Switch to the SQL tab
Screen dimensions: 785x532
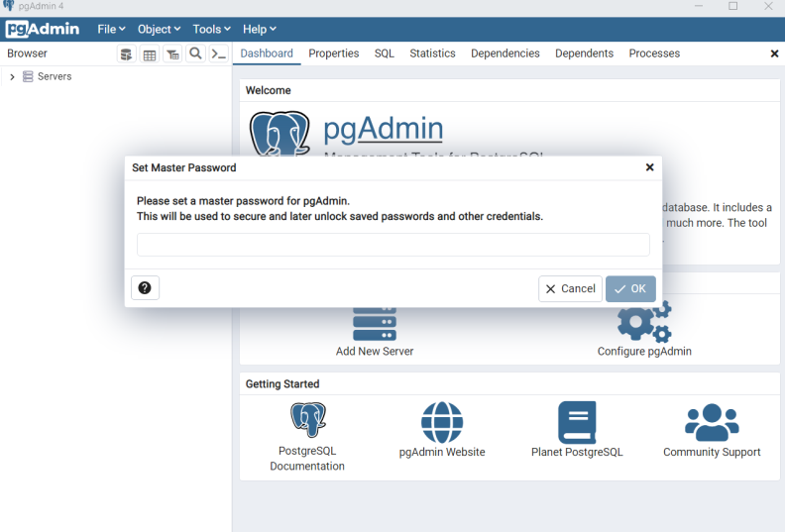[x=384, y=53]
